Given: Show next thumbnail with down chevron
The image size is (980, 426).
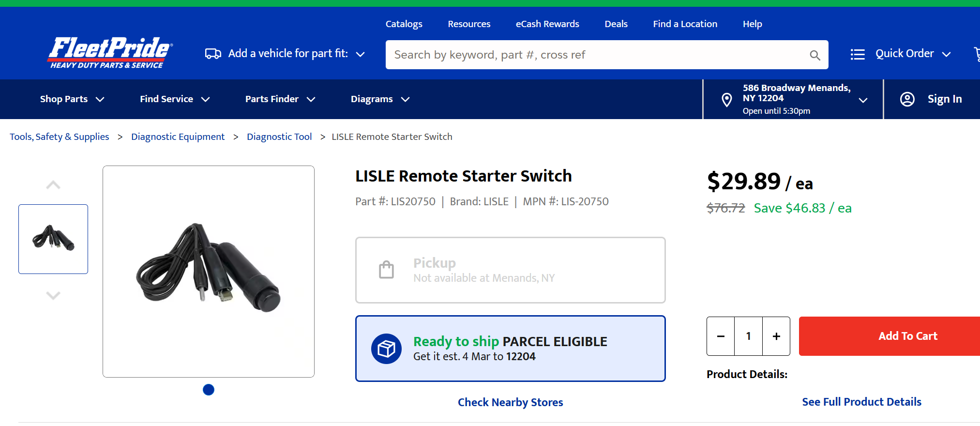Looking at the screenshot, I should point(53,295).
